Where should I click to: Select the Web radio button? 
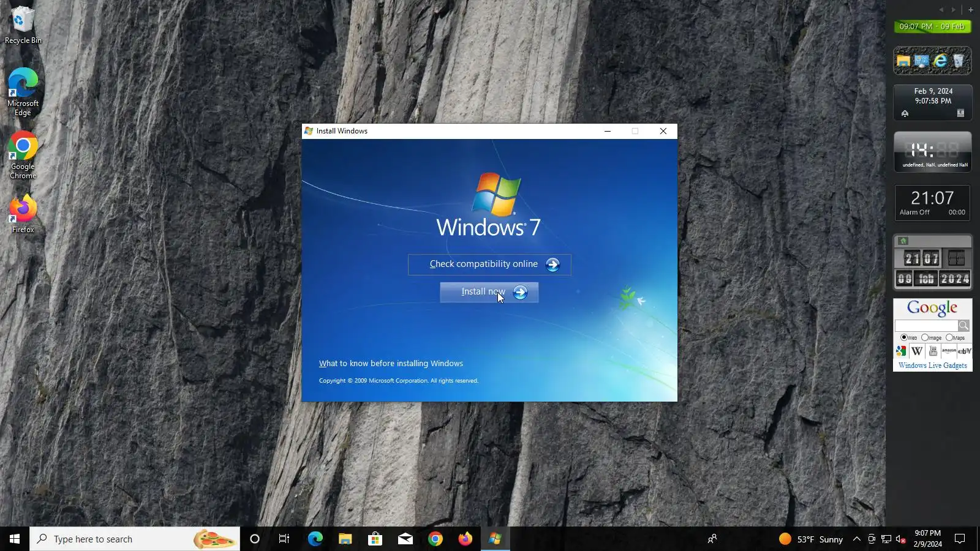coord(904,337)
